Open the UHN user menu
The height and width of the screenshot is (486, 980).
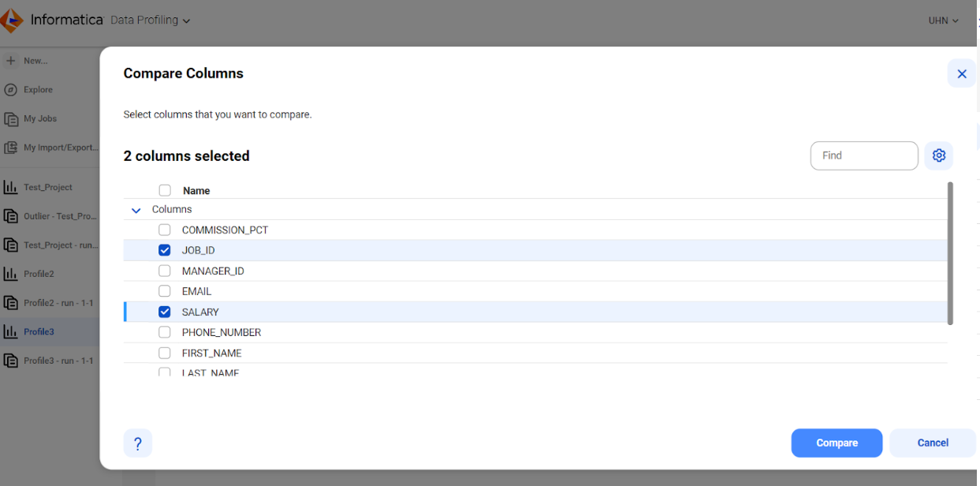point(943,20)
